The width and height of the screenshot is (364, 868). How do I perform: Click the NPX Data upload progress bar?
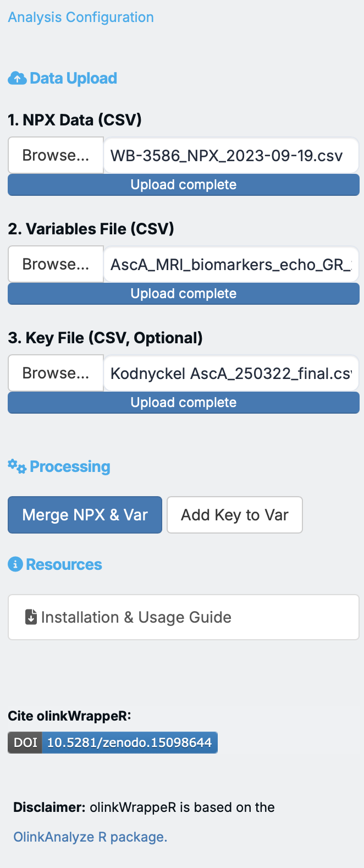pos(184,185)
